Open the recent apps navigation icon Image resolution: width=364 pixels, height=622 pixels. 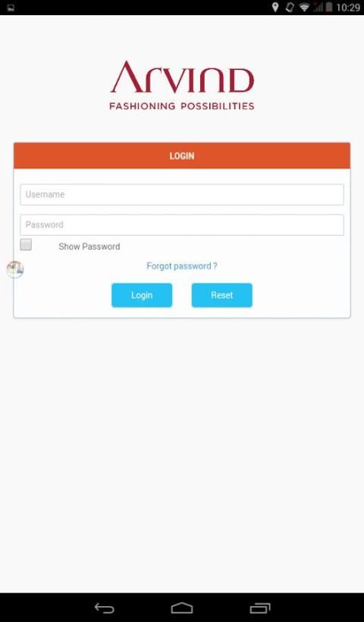point(260,608)
